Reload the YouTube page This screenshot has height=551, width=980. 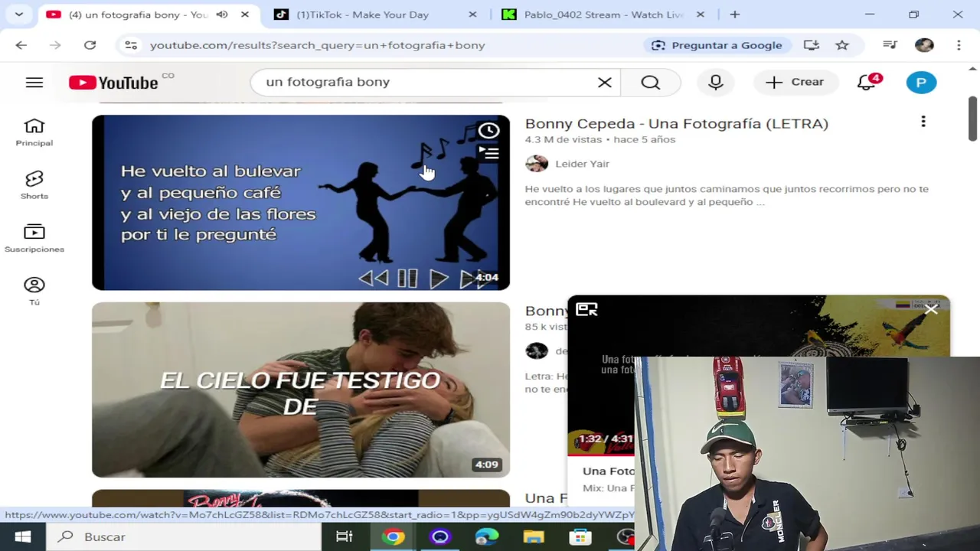[90, 45]
